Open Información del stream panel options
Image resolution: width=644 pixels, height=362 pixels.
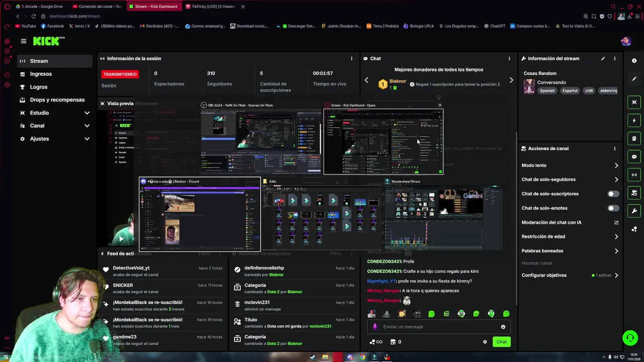tap(614, 59)
